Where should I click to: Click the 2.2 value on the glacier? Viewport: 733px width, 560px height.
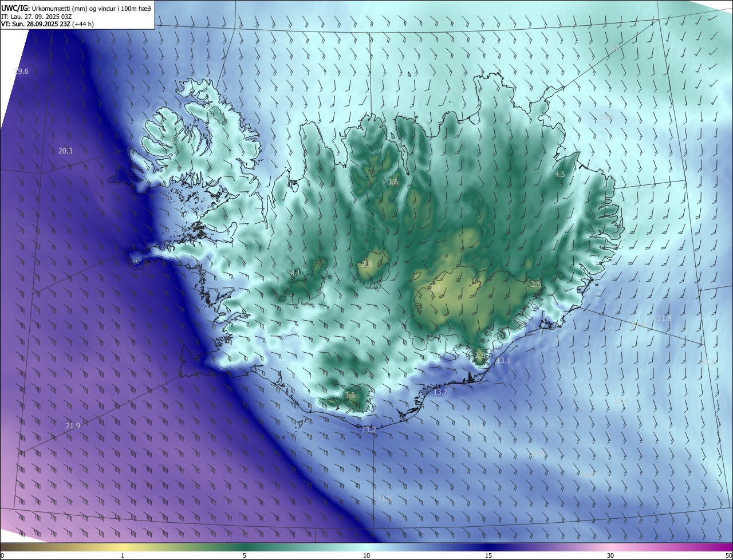[x=436, y=288]
